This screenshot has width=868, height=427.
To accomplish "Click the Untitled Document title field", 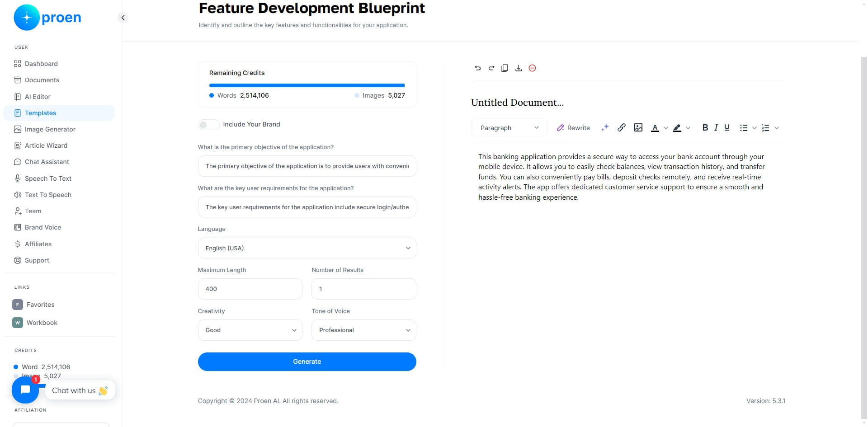I will [x=517, y=103].
